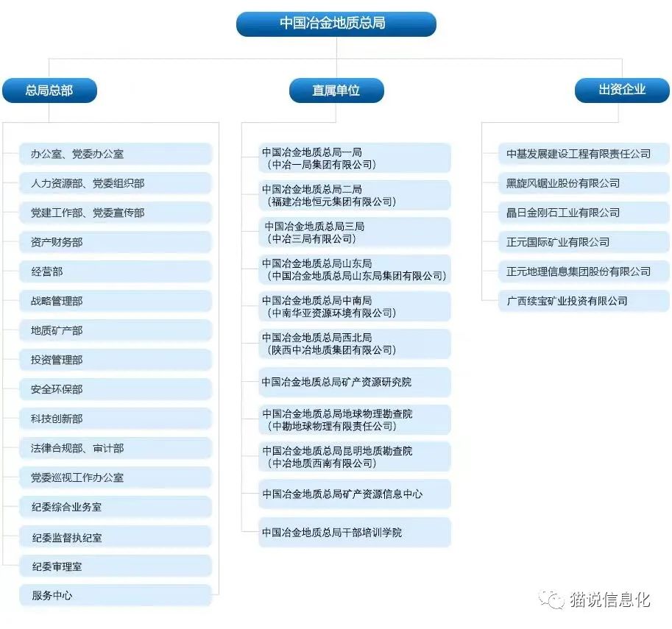Screen dimensions: 672x629
Task: Select 黑旋风锯业股份有限公司 entry
Action: (x=584, y=183)
